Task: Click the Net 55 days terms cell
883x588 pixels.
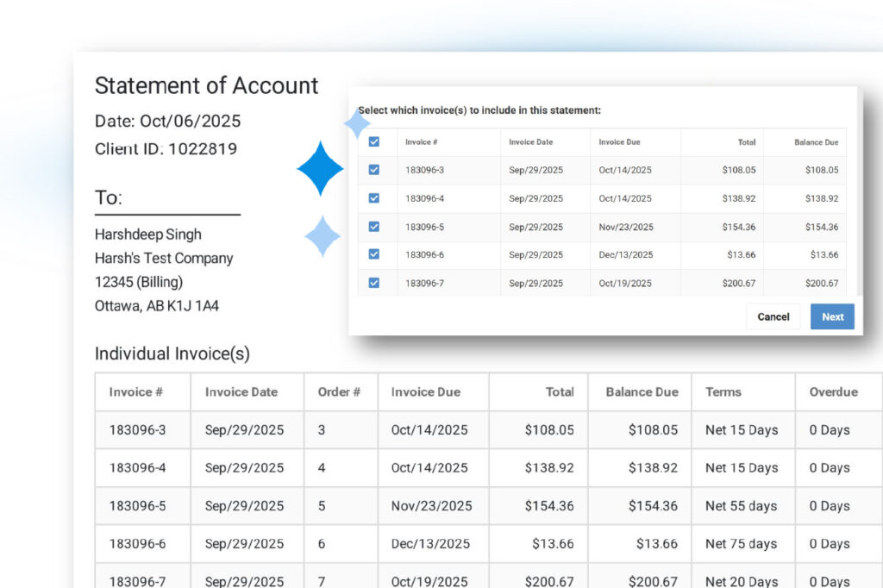Action: point(741,506)
